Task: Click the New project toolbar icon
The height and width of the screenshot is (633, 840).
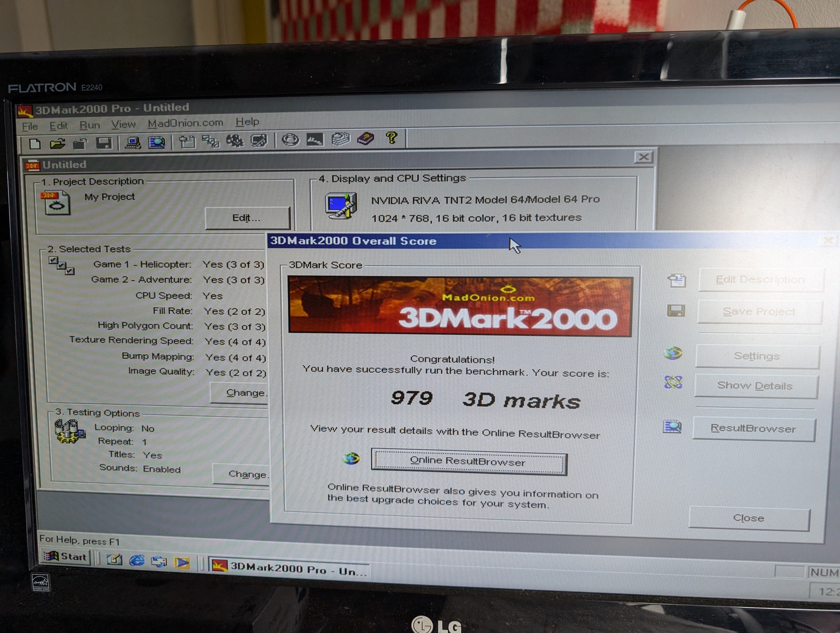Action: tap(35, 144)
